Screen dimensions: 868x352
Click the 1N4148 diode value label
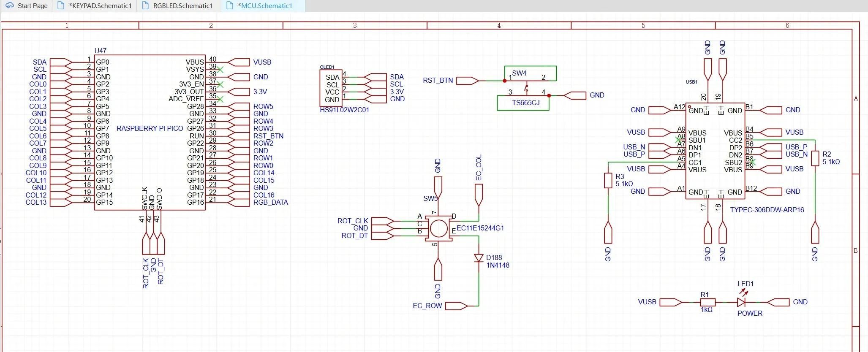point(498,265)
